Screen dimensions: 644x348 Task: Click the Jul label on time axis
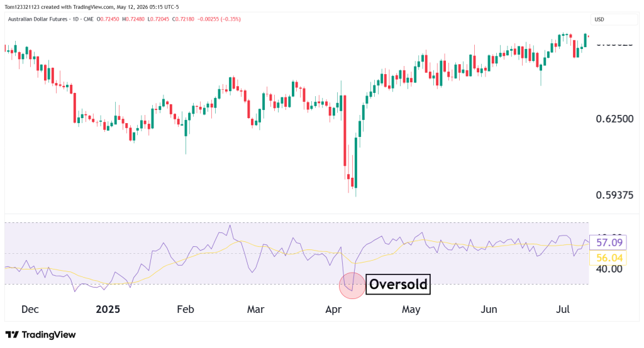[x=563, y=310]
